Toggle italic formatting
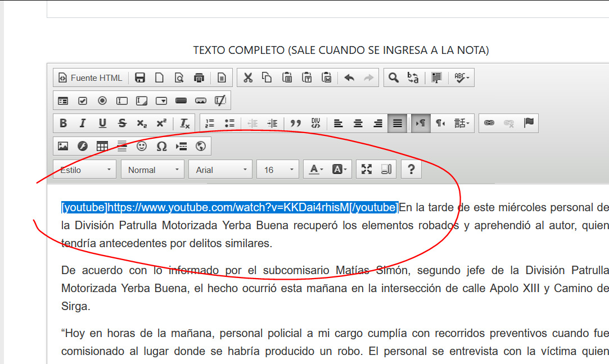Screen dimensions: 609x364 coord(82,124)
